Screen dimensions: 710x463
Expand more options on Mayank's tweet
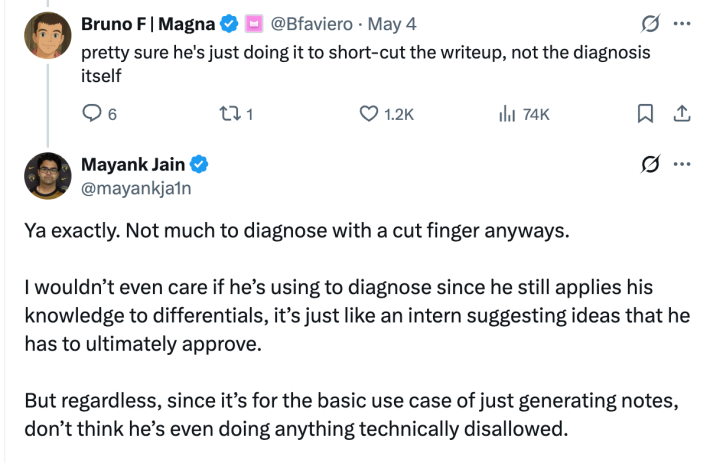(x=683, y=164)
